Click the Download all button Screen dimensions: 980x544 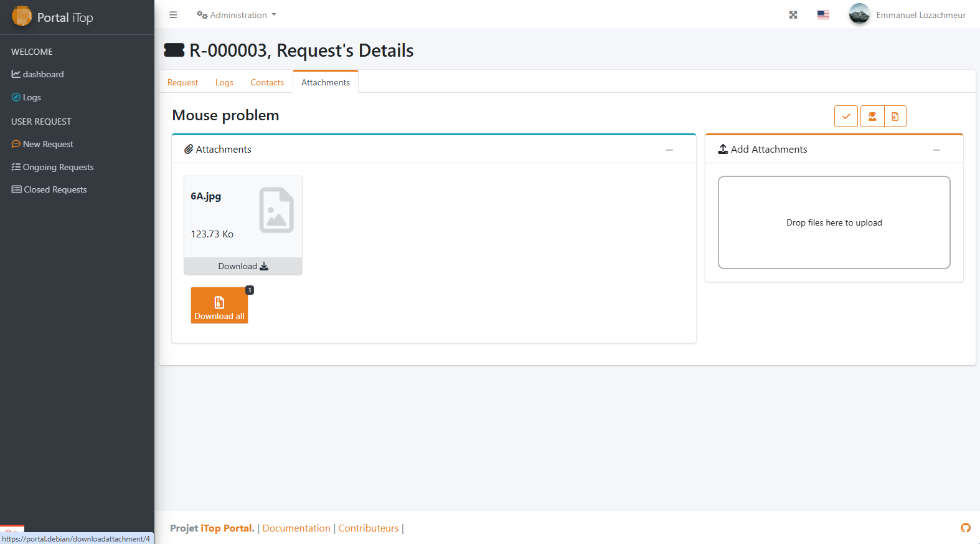(x=219, y=305)
